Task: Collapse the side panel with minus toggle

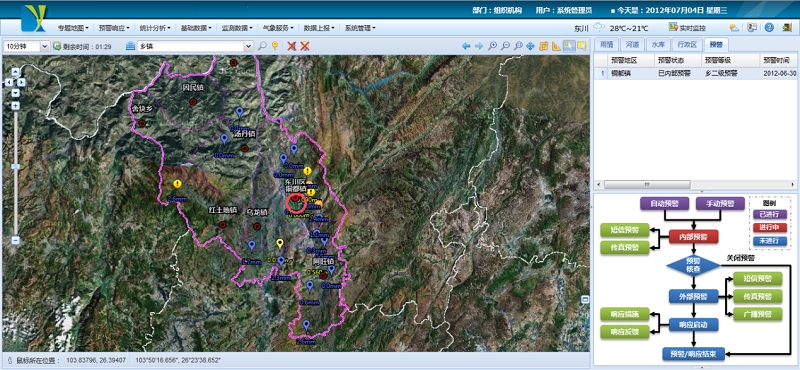Action: (x=585, y=299)
